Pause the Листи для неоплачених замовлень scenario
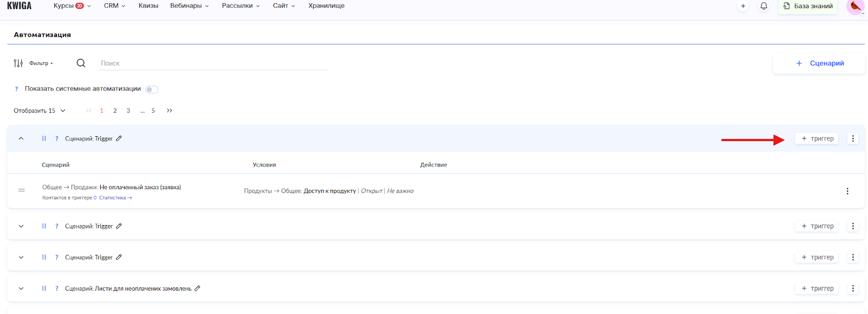This screenshot has width=868, height=314. point(44,289)
